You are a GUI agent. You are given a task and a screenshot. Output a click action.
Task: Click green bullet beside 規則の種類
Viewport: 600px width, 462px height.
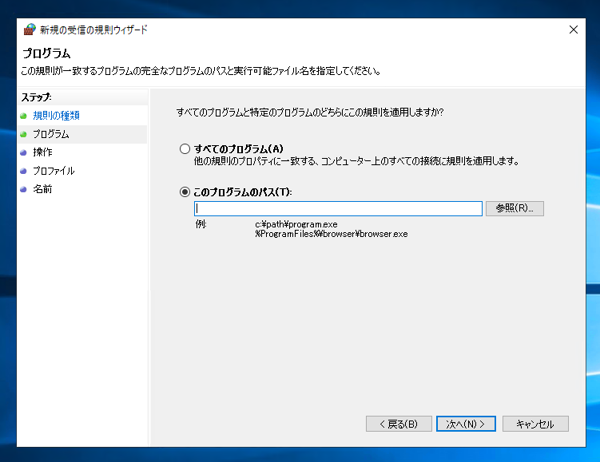point(23,116)
